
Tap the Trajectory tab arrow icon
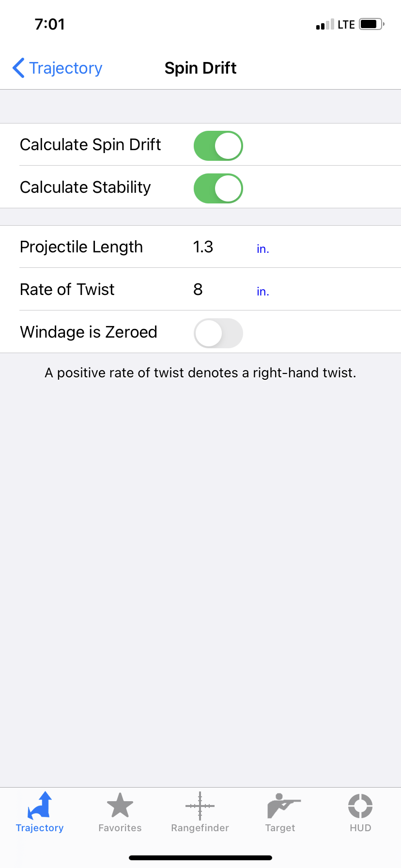40,806
